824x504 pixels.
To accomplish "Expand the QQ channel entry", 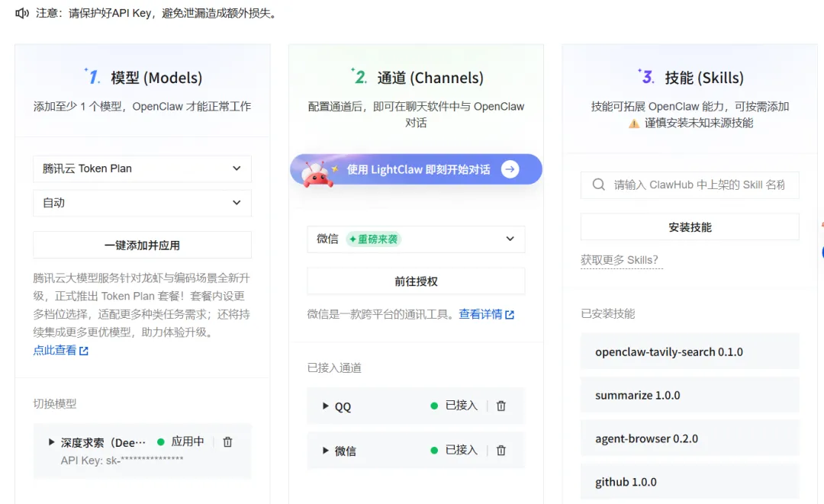I will coord(325,406).
